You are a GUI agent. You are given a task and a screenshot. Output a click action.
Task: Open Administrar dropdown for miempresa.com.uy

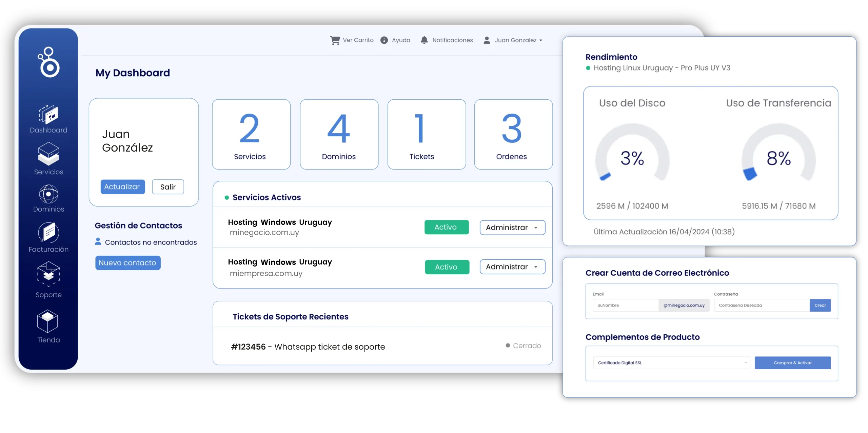[512, 267]
